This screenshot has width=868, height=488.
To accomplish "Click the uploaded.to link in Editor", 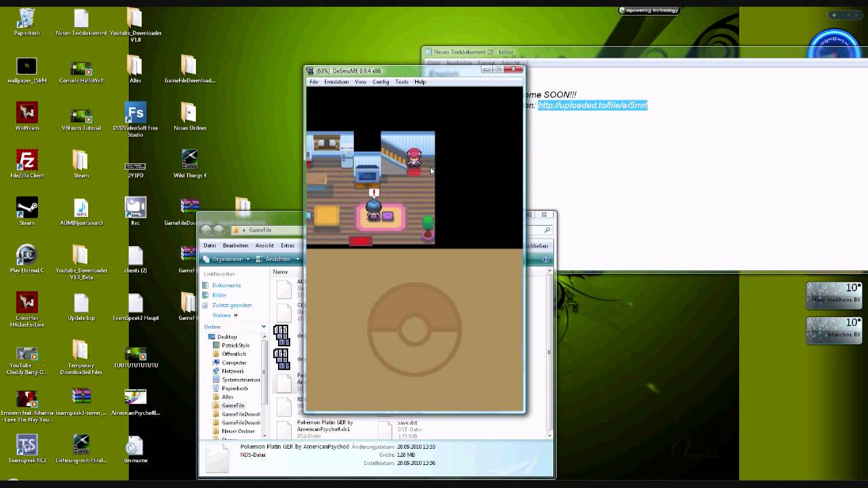I will pyautogui.click(x=593, y=105).
